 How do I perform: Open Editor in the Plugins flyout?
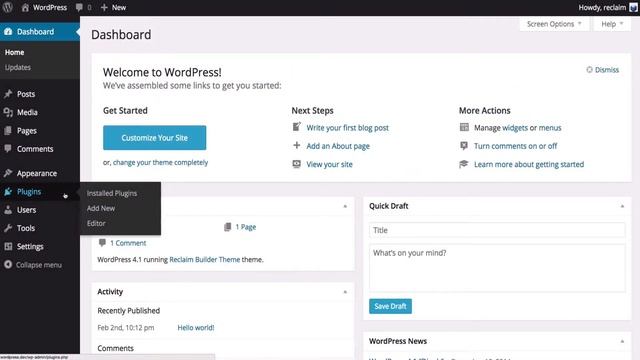(x=96, y=223)
